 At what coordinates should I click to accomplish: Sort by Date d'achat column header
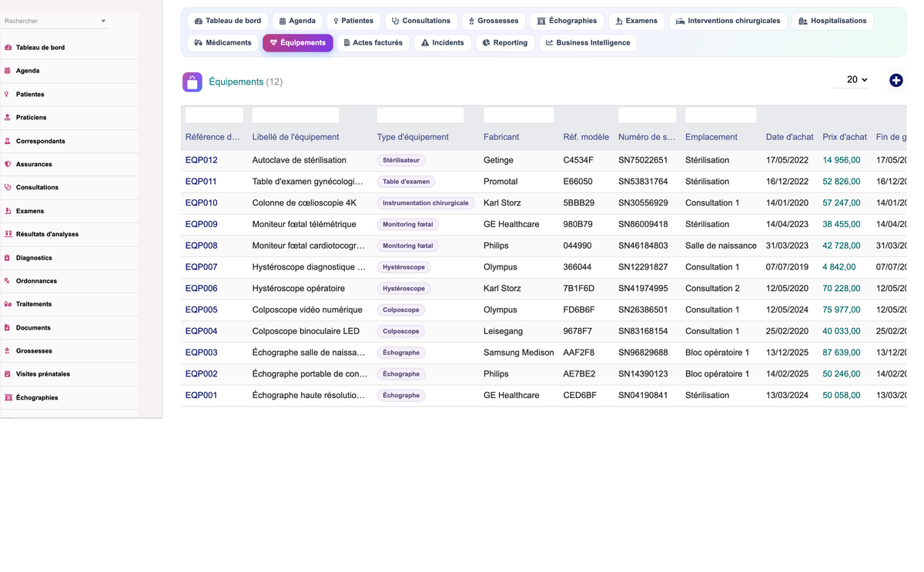click(x=789, y=137)
